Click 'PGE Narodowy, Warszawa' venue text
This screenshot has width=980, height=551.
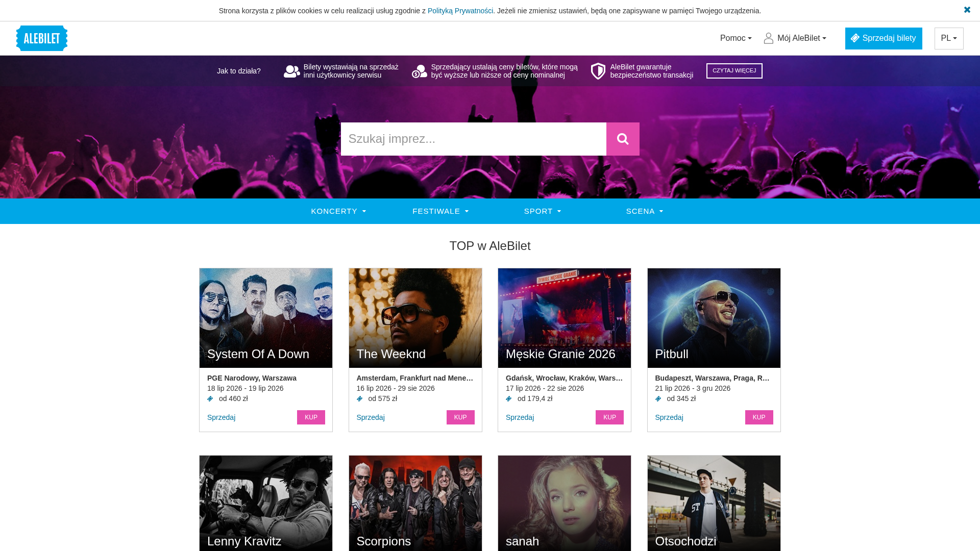pyautogui.click(x=252, y=378)
